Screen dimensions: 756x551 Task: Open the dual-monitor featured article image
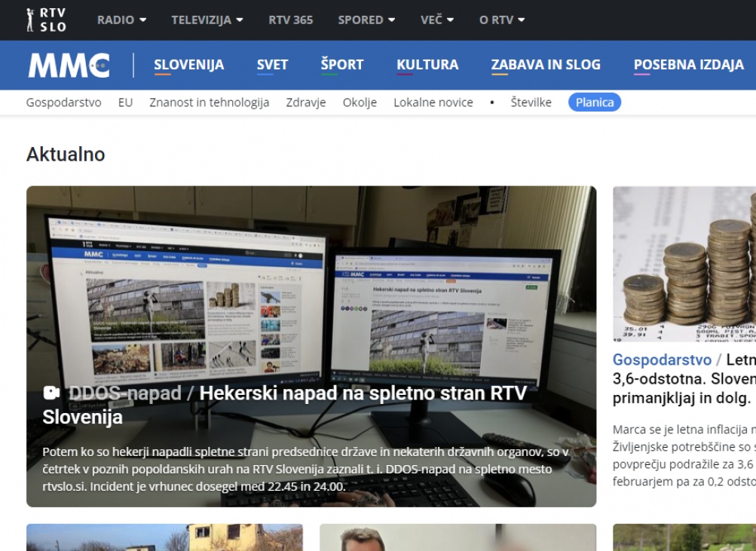311,346
